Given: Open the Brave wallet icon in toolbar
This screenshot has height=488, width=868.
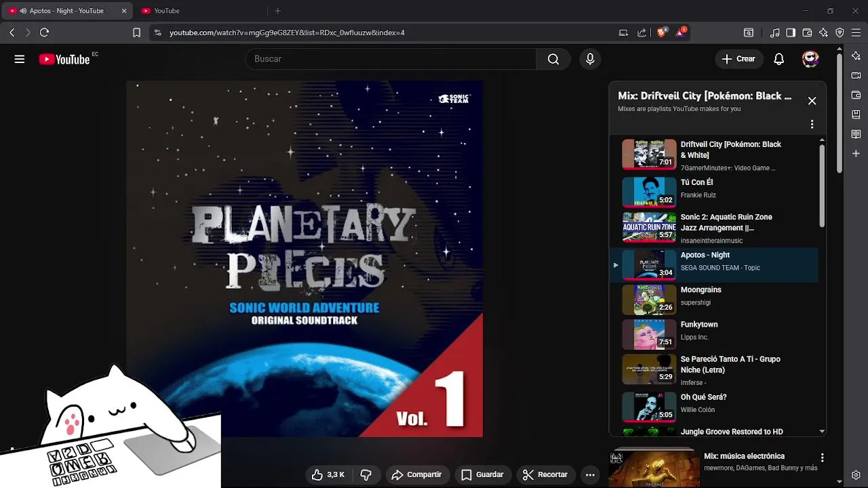Looking at the screenshot, I should pyautogui.click(x=807, y=33).
